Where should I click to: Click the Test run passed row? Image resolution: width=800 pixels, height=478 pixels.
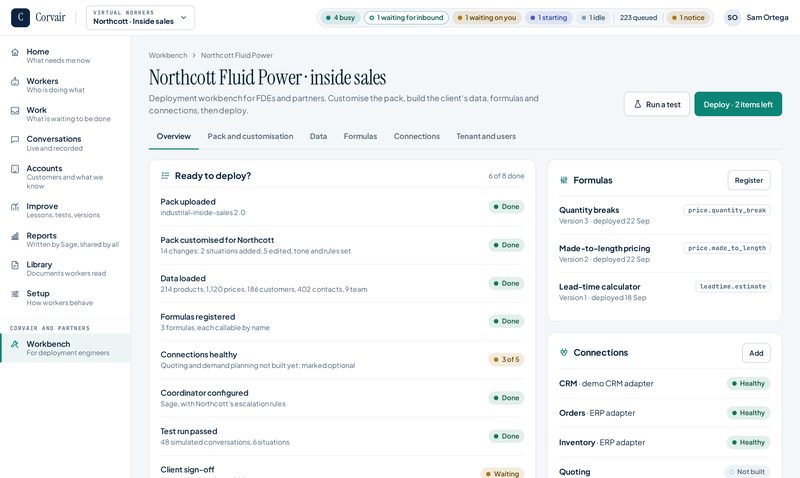342,436
